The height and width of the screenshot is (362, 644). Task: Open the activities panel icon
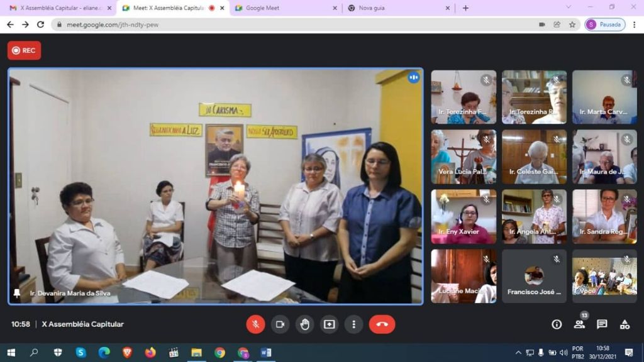click(x=625, y=324)
